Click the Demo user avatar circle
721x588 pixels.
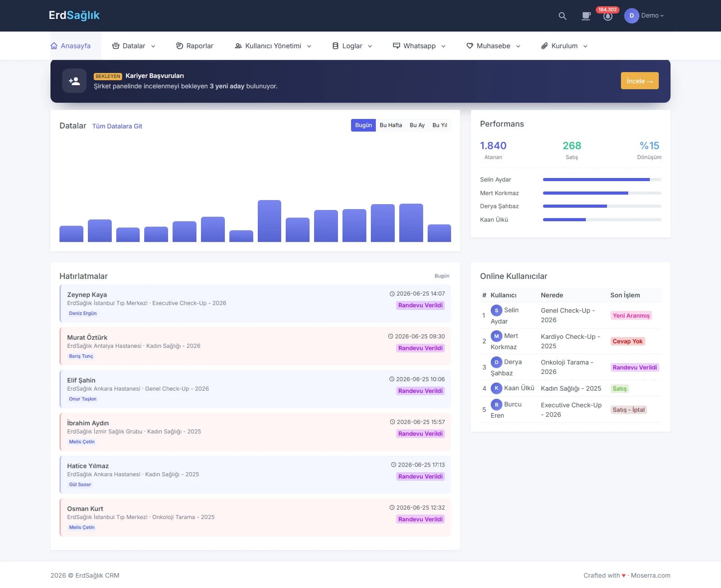(631, 15)
